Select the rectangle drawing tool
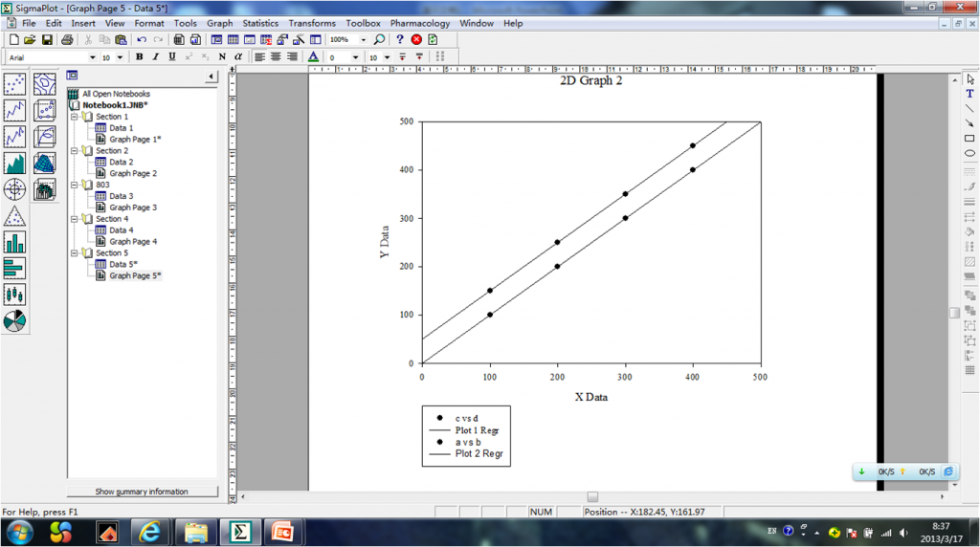This screenshot has width=980, height=547. pyautogui.click(x=969, y=138)
